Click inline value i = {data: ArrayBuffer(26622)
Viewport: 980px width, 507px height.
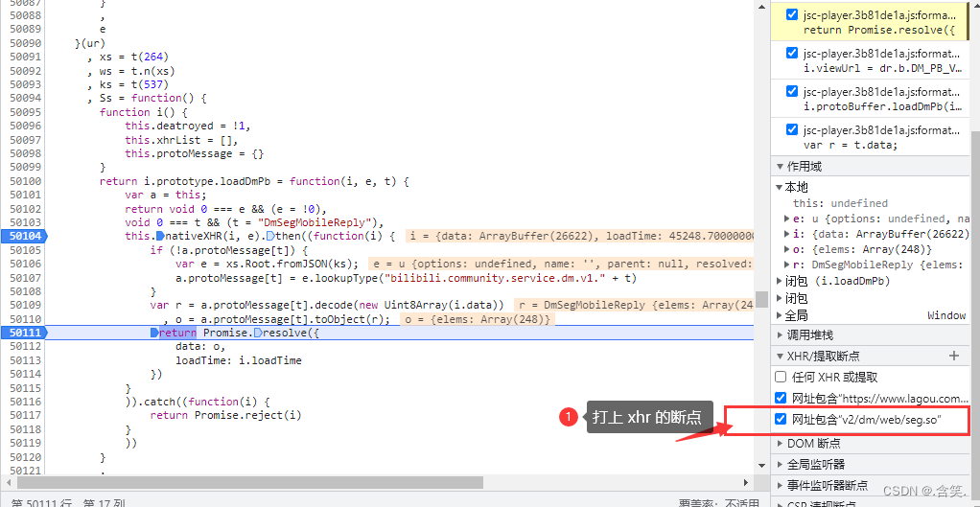(580, 236)
